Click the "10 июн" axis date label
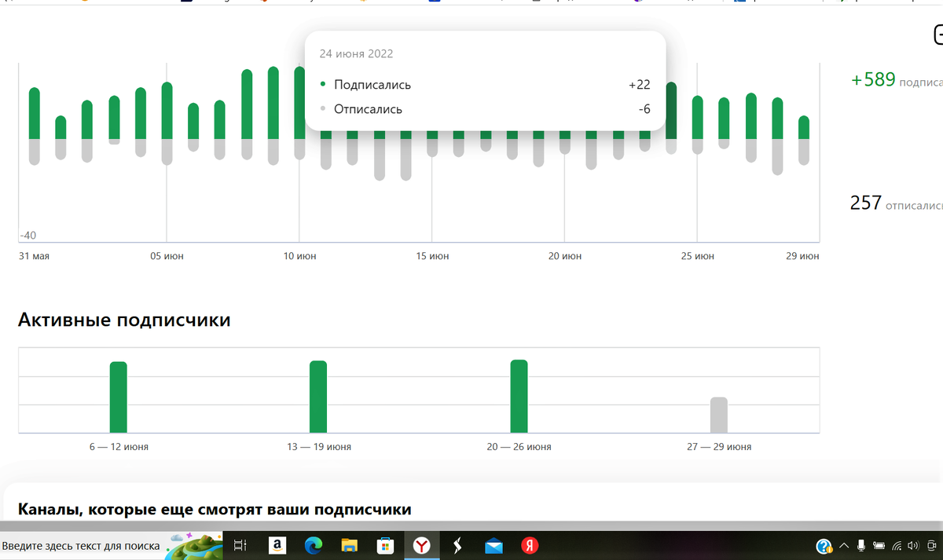The height and width of the screenshot is (560, 943). click(x=299, y=256)
